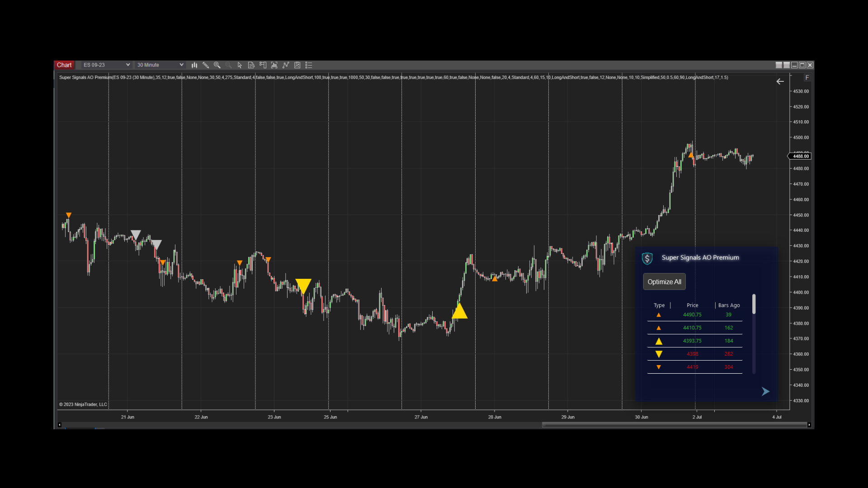Click the Super Signals shield logo
This screenshot has height=488, width=868.
tap(648, 258)
